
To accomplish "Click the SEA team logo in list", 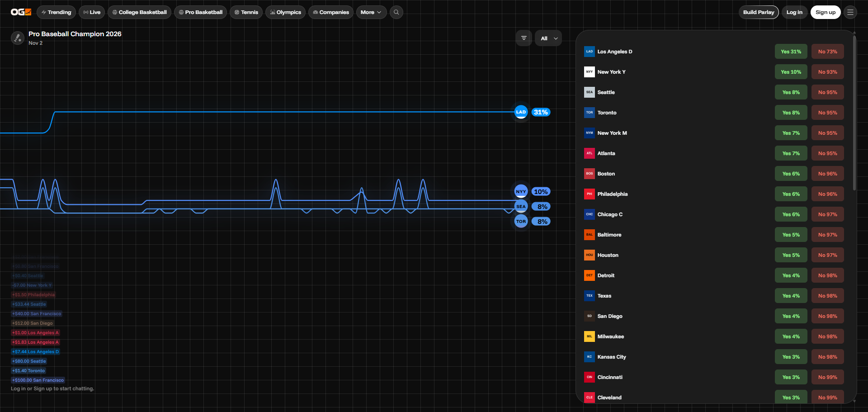I will [590, 92].
